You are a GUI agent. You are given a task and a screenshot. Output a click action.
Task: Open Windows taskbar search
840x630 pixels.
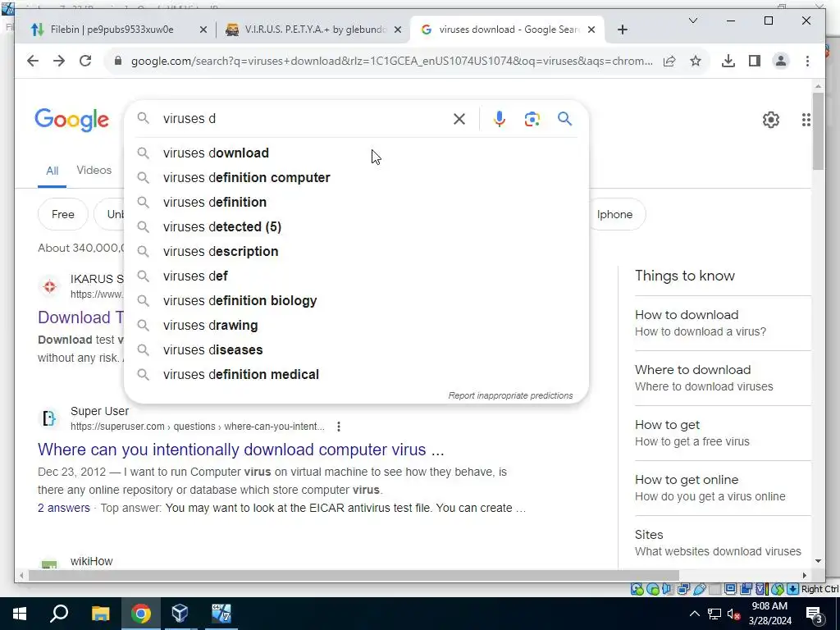coord(59,614)
